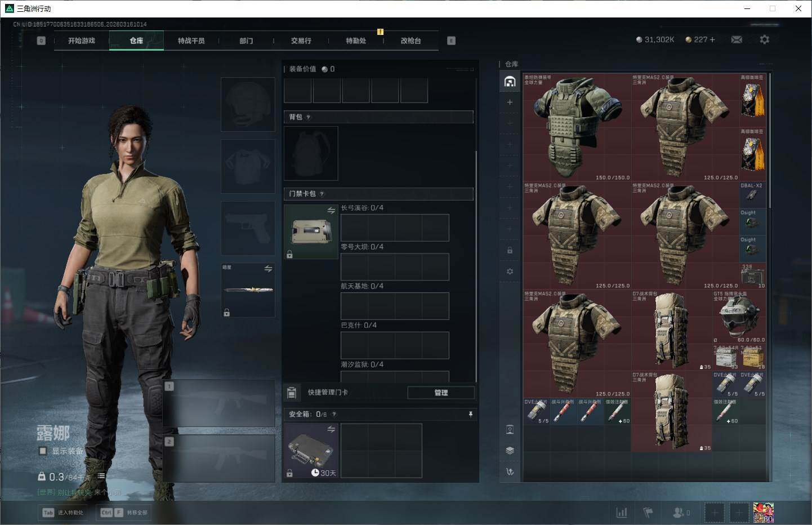Switch to the 改枪台 tab

click(411, 41)
